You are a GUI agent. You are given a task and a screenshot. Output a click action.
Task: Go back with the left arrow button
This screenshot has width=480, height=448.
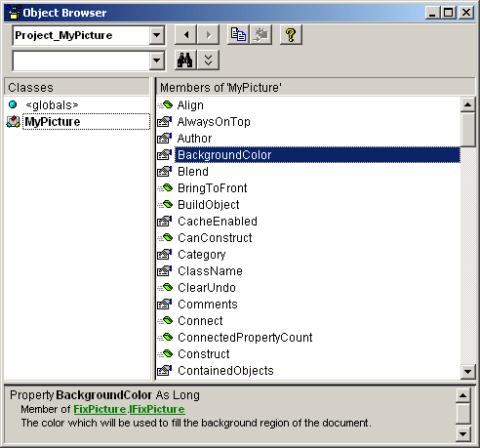185,34
